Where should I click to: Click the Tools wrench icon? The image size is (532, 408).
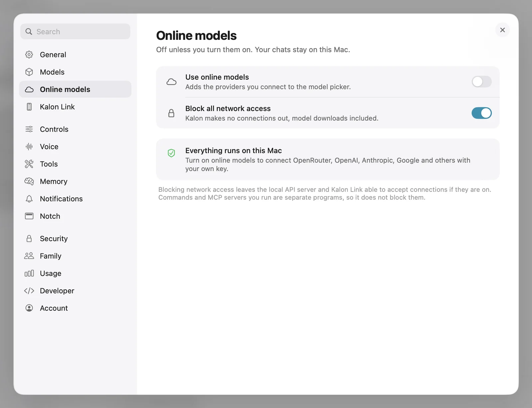29,164
